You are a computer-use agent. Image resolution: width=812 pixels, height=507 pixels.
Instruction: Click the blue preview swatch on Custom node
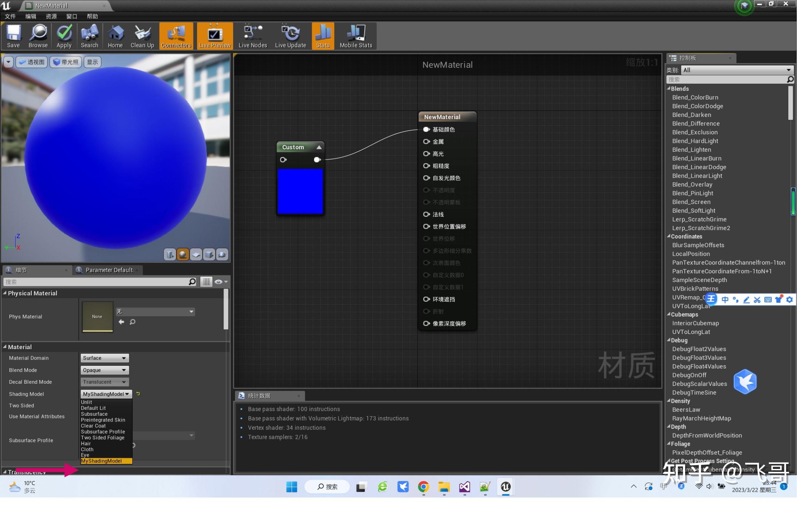tap(300, 191)
